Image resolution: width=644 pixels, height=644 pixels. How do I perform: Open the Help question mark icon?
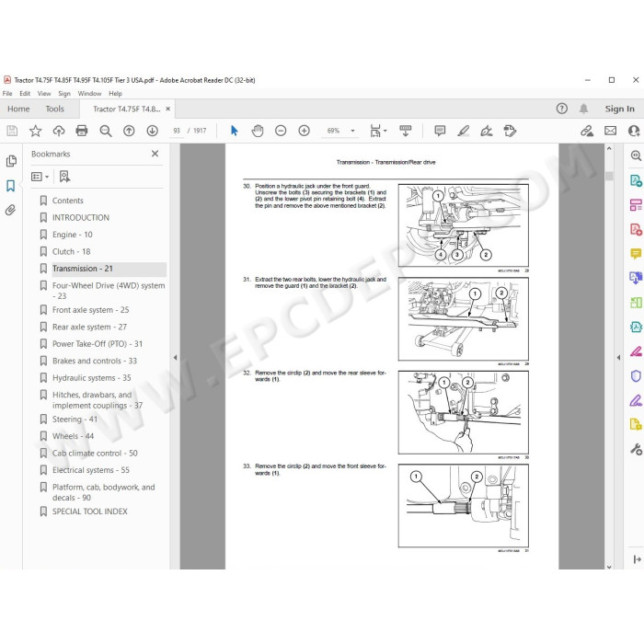(562, 109)
